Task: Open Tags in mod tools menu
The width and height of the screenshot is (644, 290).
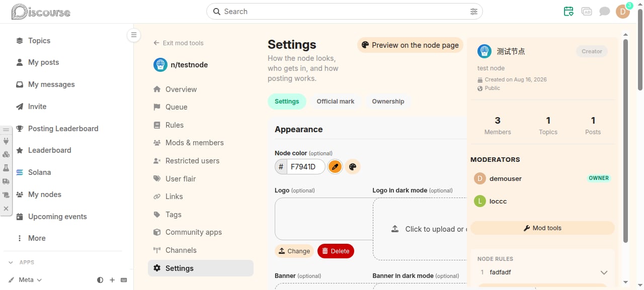Action: [x=201, y=215]
